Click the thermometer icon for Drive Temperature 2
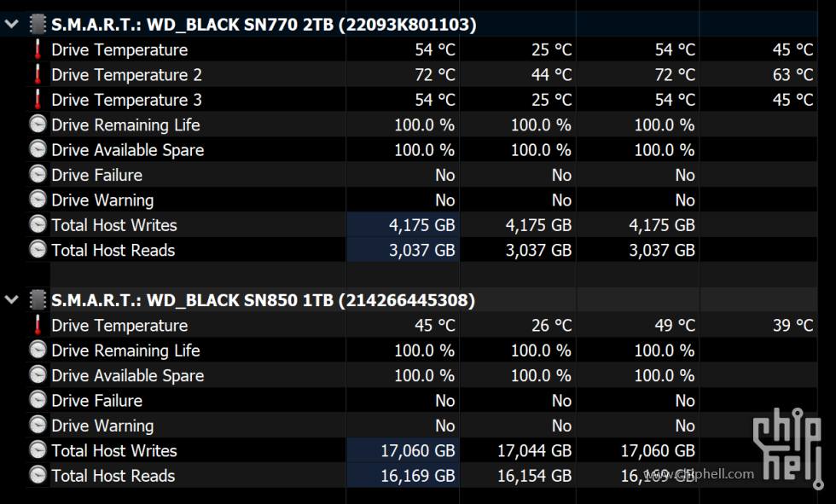 point(38,74)
